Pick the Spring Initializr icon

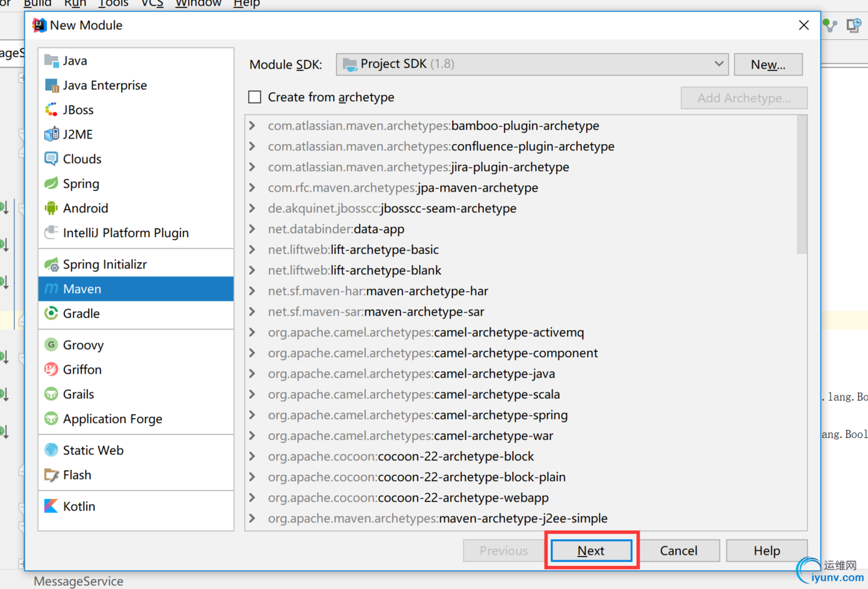point(51,264)
